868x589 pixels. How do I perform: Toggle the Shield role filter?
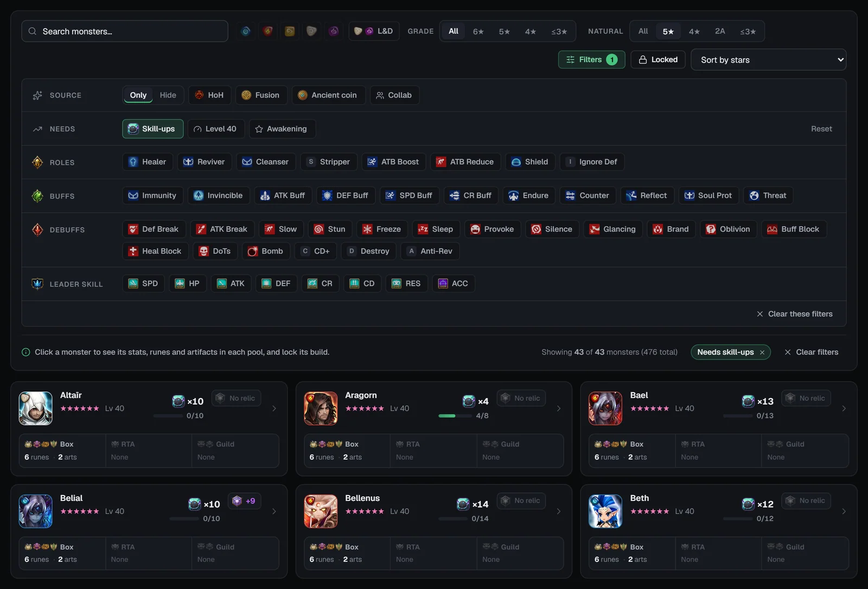coord(530,162)
